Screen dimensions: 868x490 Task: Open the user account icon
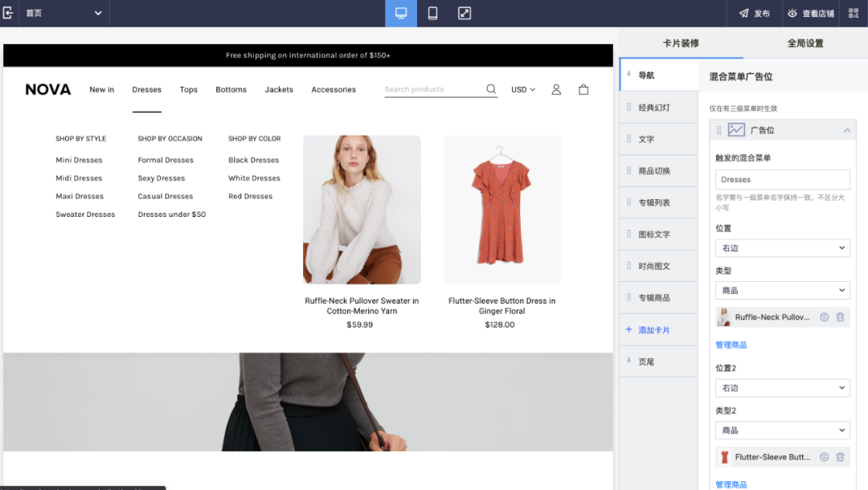click(556, 90)
